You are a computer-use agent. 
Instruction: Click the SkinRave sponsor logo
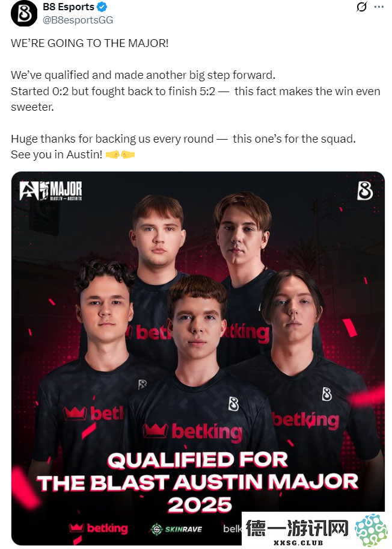(176, 529)
